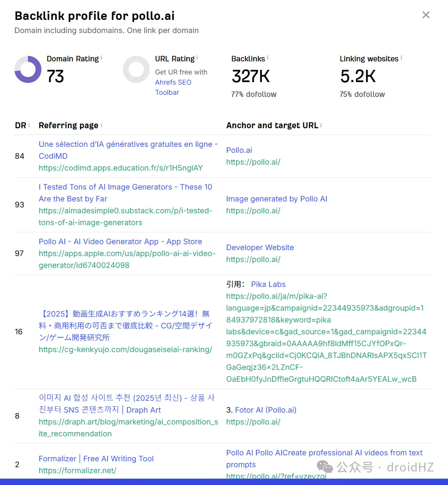Open the codimd.apps.education.fr URL

tap(121, 168)
